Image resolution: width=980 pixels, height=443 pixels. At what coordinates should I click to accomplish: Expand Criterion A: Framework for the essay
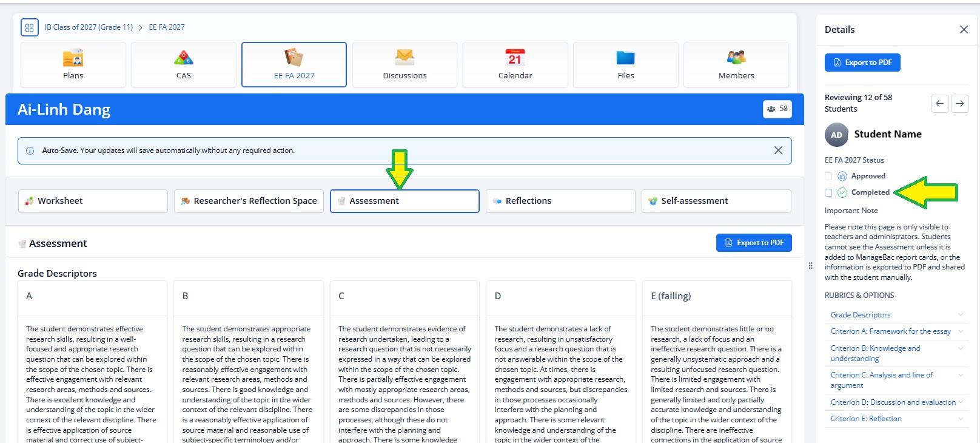[896, 331]
